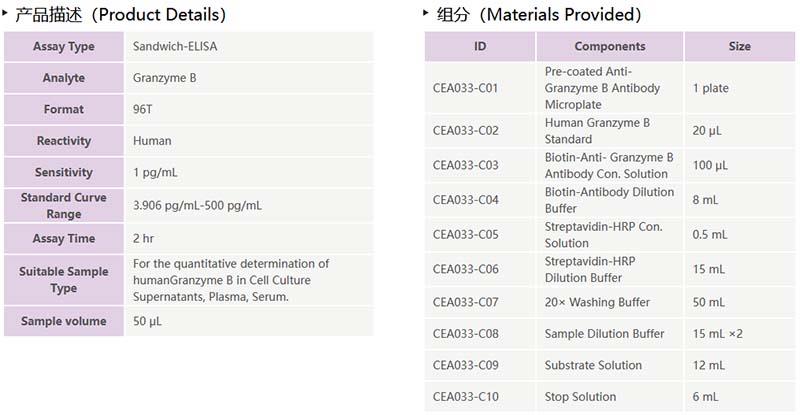Screen dimensions: 800x415
Task: Click the Sample volume 50 μL value
Action: [147, 322]
